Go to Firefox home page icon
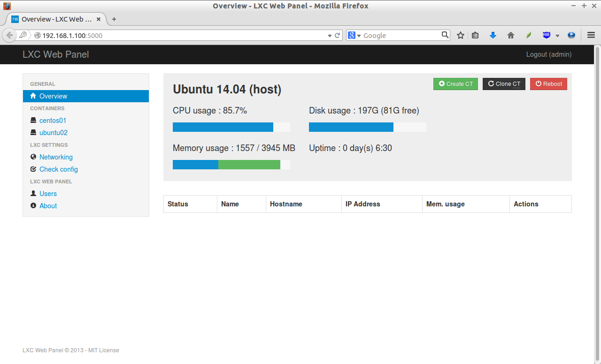 tap(511, 35)
